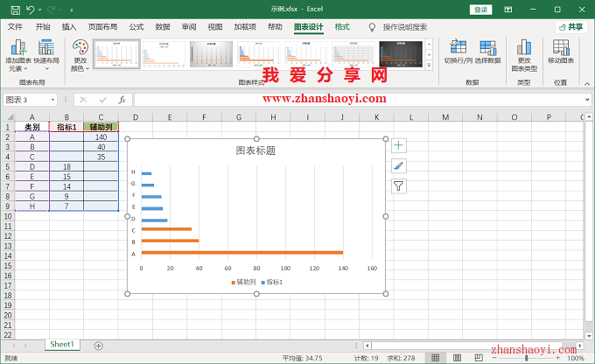
Task: Click the green plus Chart Elements button
Action: click(x=398, y=145)
